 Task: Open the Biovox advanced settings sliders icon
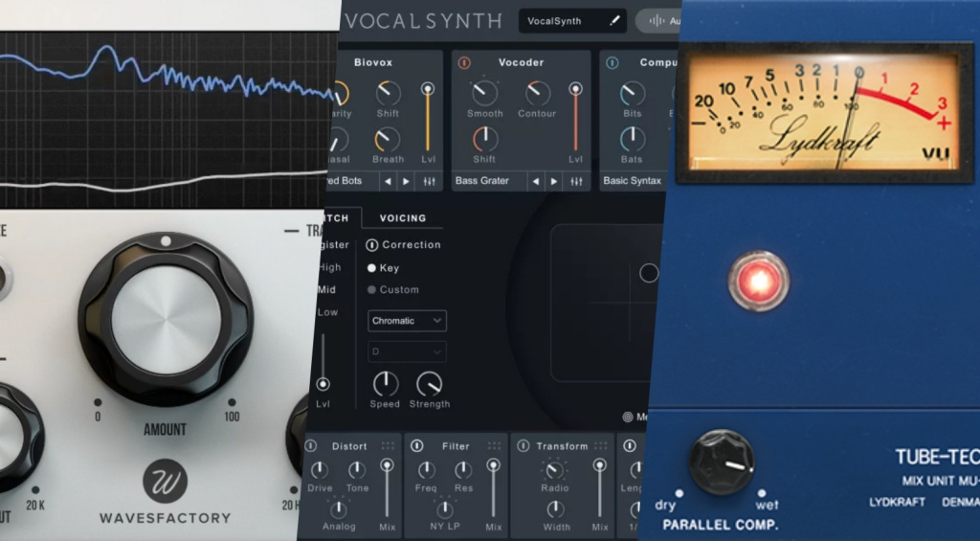[x=429, y=181]
